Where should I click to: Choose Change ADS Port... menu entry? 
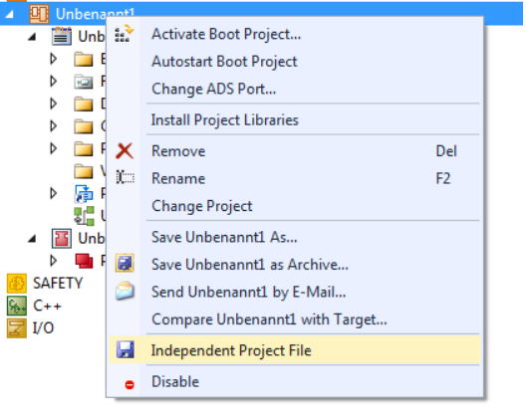[x=213, y=89]
